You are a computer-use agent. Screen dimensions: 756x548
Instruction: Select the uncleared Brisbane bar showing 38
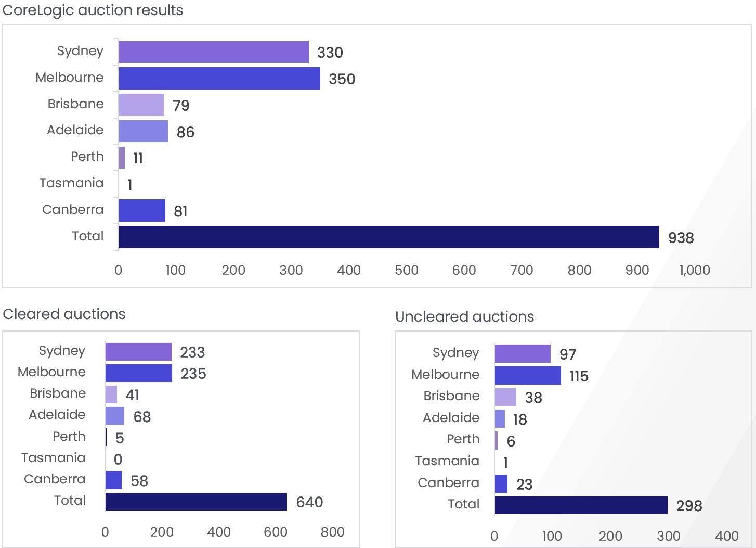[505, 397]
